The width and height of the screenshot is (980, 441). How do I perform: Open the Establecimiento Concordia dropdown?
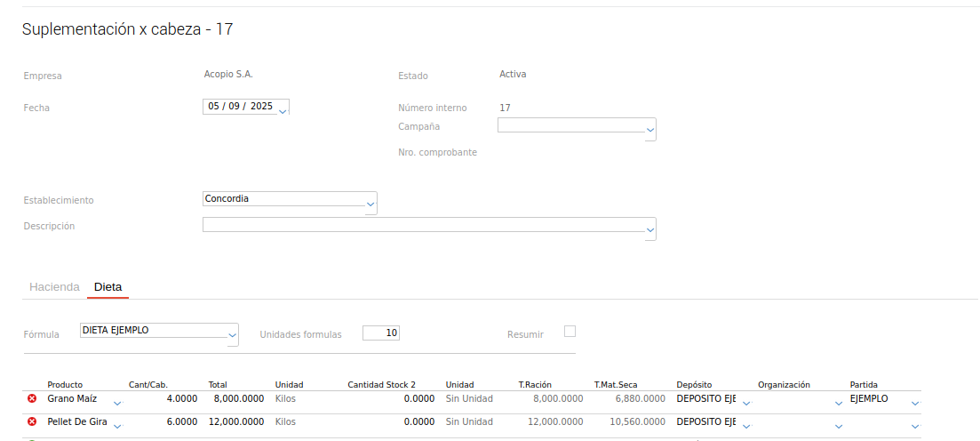click(371, 204)
